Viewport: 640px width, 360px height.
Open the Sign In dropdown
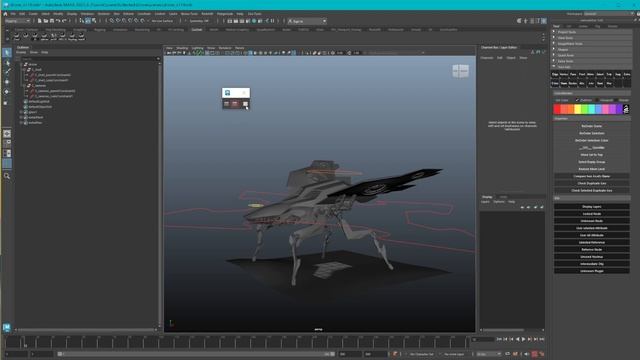click(307, 21)
